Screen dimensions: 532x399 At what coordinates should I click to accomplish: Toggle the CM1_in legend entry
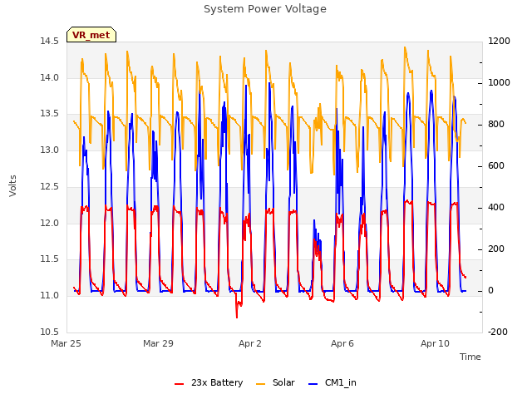click(x=332, y=382)
